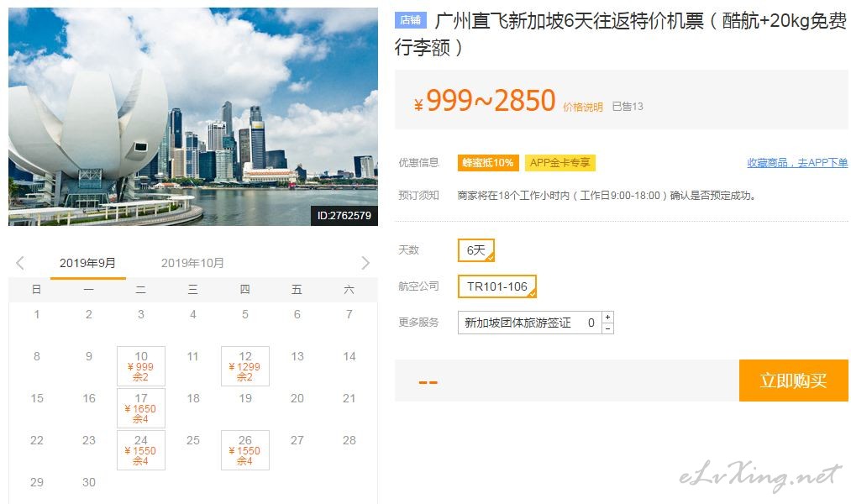
Task: Click calendar date 25
Action: coord(193,440)
